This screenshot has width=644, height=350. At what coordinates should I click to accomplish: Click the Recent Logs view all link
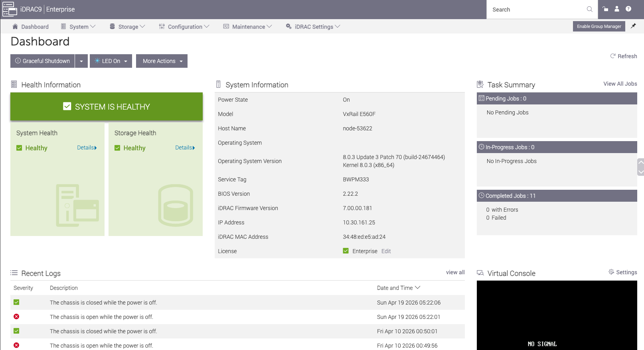[x=455, y=272]
